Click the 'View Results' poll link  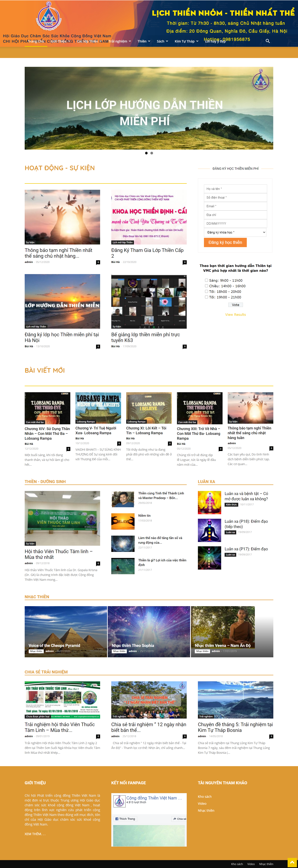[235, 314]
